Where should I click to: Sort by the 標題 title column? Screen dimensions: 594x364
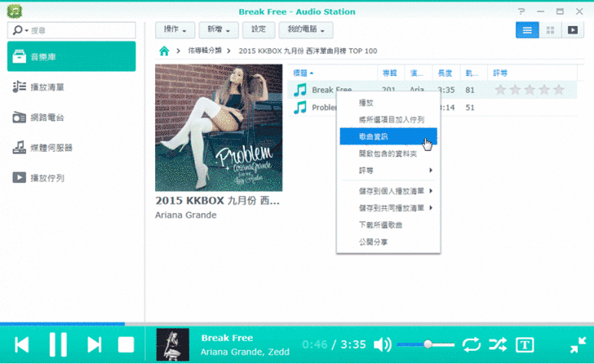click(333, 73)
